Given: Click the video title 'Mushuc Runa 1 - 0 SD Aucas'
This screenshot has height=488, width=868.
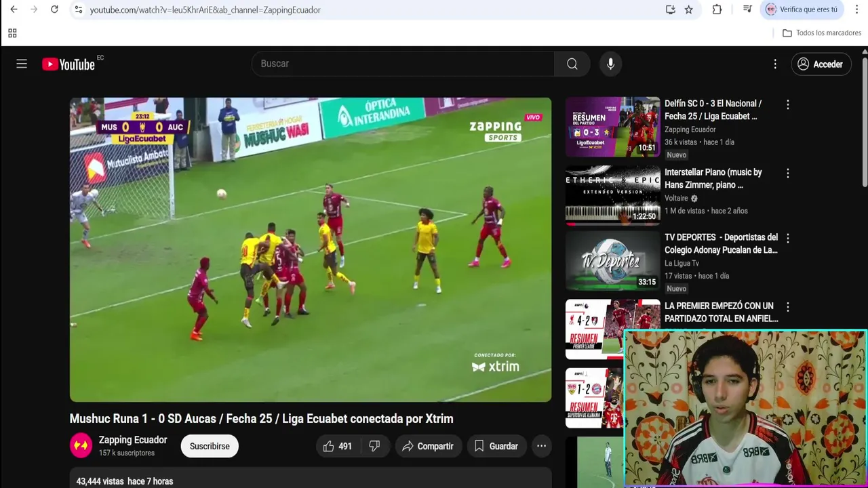Looking at the screenshot, I should coord(261,419).
